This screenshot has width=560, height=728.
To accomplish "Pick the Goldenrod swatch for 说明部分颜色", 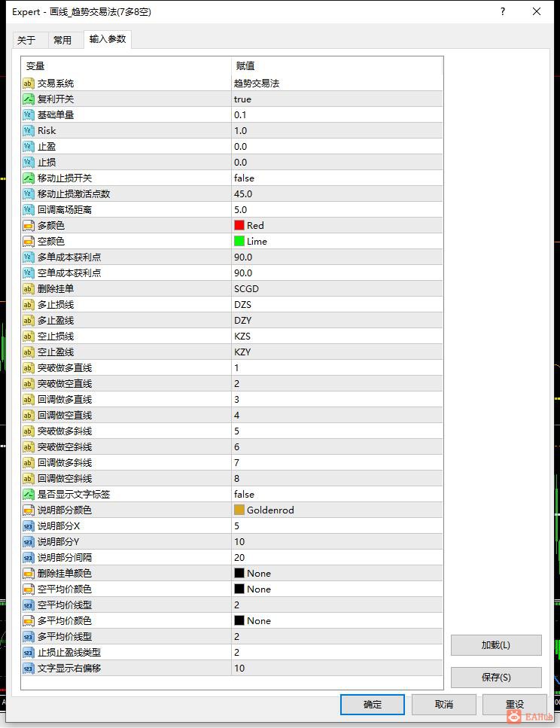I will [239, 510].
